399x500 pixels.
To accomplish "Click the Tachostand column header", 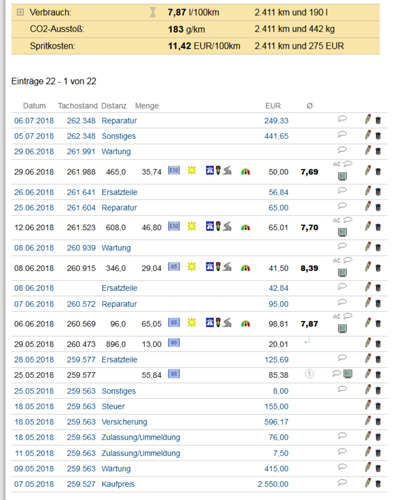I will 78,106.
